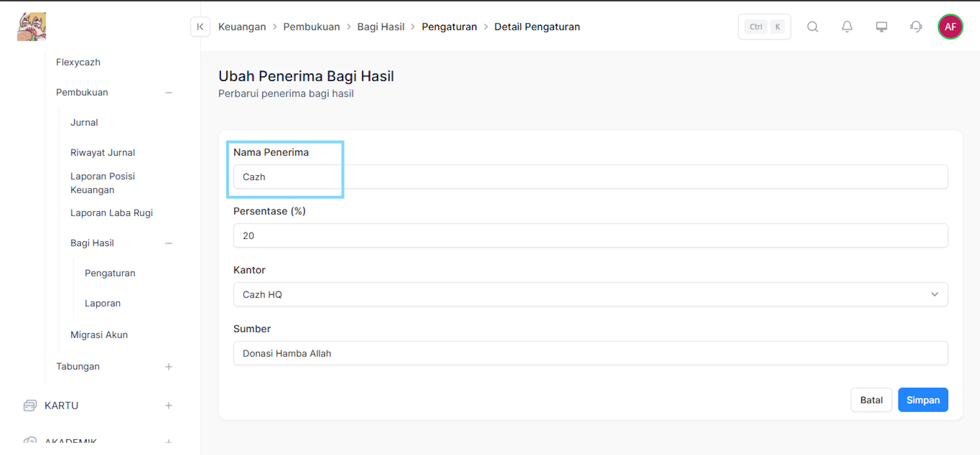Screen dimensions: 980x455
Task: Navigate to Pengaturan breadcrumb link
Action: coord(449,27)
